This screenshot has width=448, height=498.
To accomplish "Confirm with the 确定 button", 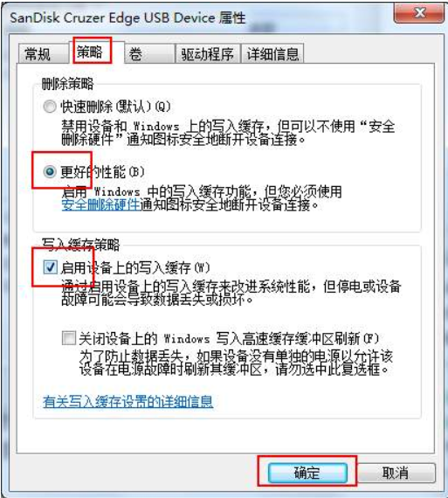I will [307, 473].
